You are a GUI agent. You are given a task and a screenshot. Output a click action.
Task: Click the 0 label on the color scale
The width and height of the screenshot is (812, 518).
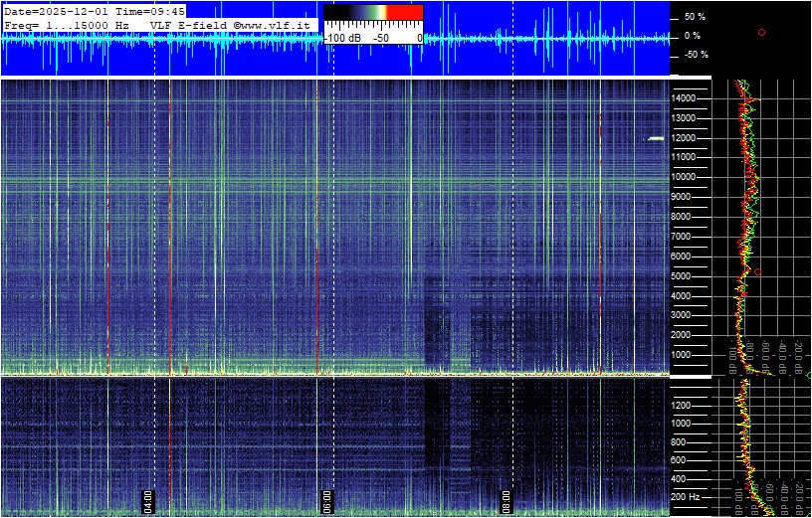click(419, 38)
